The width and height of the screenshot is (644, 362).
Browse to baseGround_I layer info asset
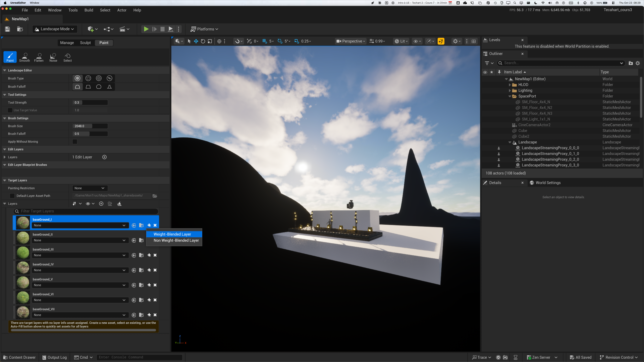142,225
